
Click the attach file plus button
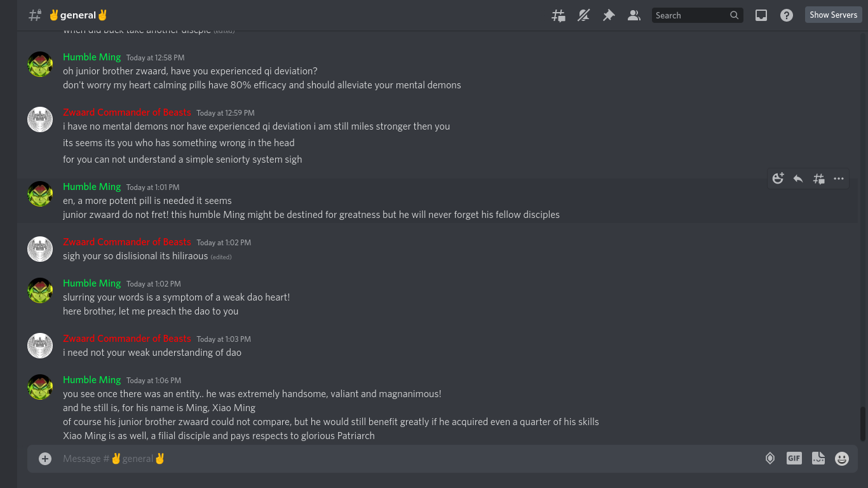coord(45,458)
